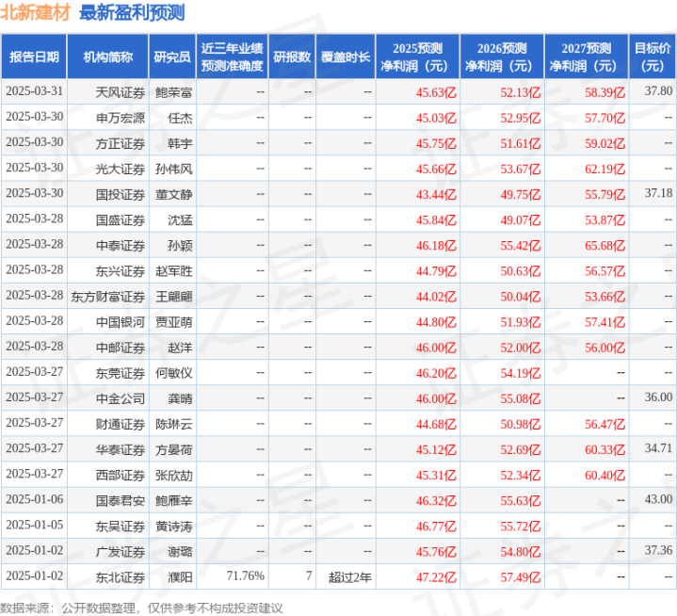Select 2027 forecast value 65.68亿
677x616 pixels.
click(604, 245)
